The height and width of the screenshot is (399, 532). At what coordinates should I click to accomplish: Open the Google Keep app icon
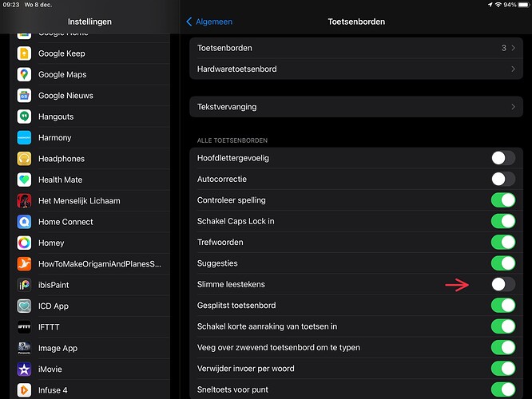tap(24, 53)
